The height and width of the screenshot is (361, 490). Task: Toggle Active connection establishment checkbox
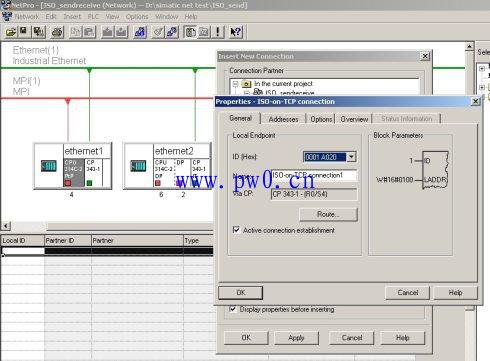tap(236, 230)
